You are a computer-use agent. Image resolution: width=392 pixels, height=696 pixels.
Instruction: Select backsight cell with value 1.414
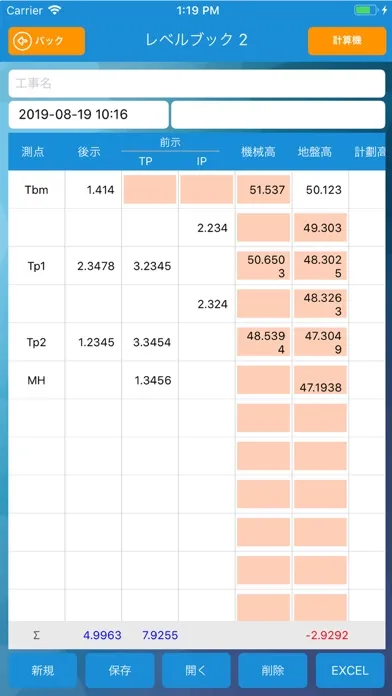(x=93, y=190)
